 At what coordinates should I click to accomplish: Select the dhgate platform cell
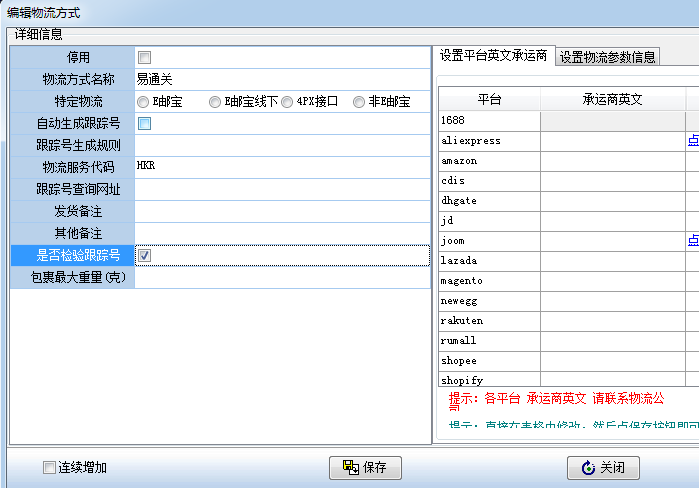point(489,201)
